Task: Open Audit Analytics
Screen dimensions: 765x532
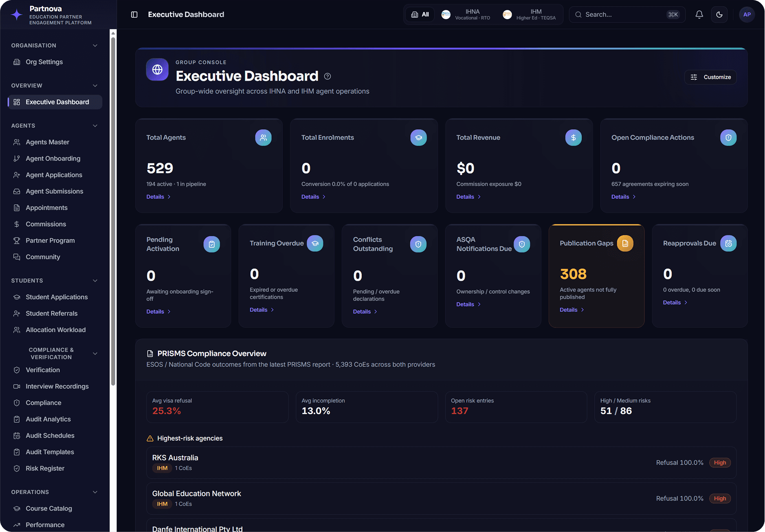Action: click(x=55, y=419)
